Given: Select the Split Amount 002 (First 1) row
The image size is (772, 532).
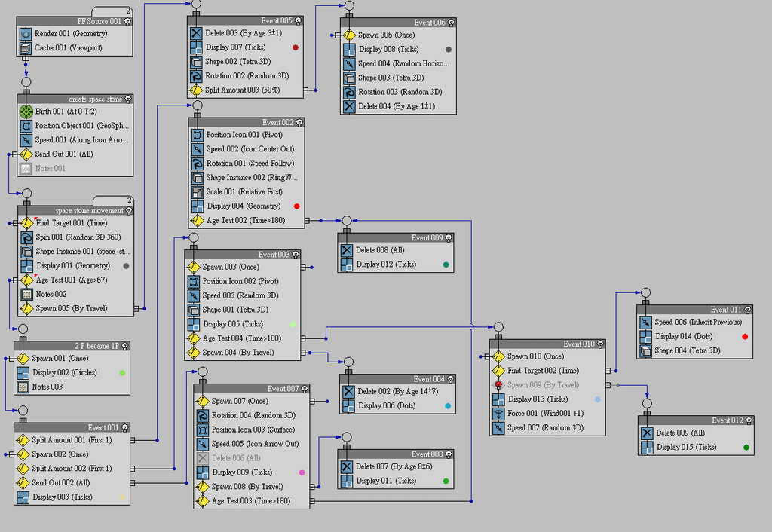Looking at the screenshot, I should tap(72, 469).
